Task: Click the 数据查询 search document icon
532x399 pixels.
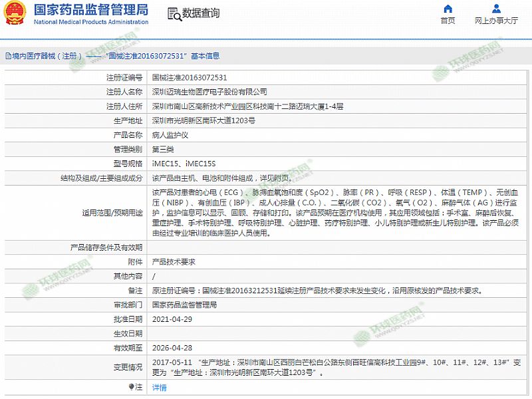Action: coord(174,14)
